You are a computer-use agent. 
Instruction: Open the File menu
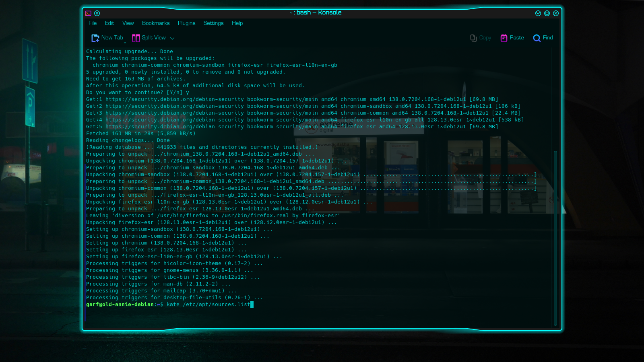(x=93, y=23)
